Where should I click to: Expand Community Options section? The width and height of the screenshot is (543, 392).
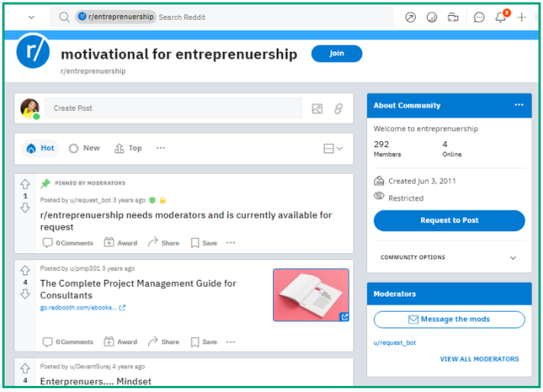448,257
